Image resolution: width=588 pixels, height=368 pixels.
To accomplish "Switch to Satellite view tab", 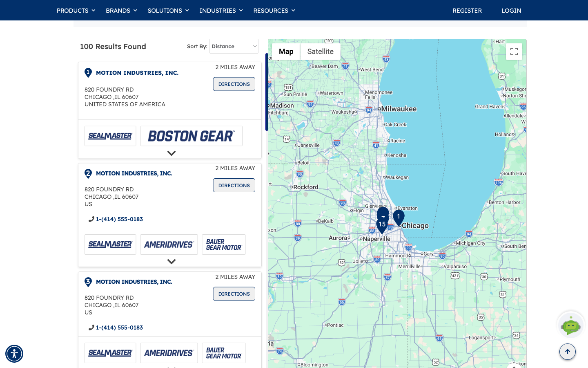I will [321, 52].
